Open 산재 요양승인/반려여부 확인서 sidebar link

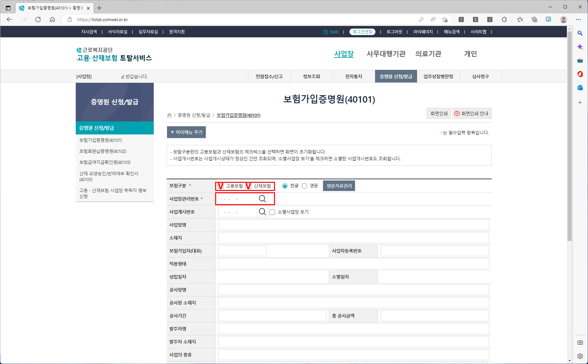point(109,176)
